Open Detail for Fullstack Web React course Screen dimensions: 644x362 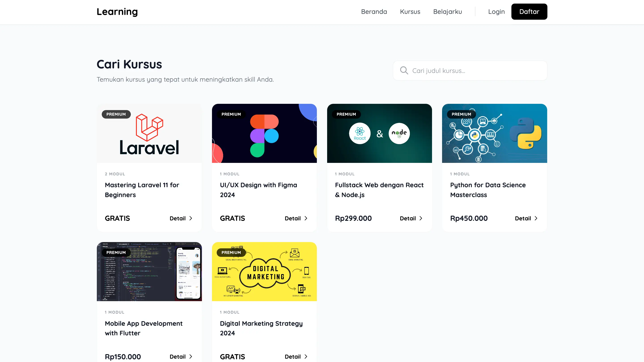point(411,218)
